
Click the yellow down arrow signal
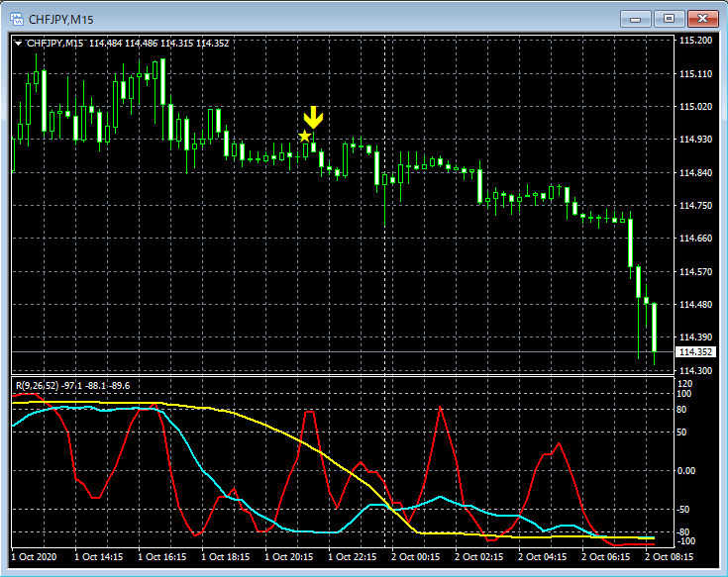click(313, 118)
